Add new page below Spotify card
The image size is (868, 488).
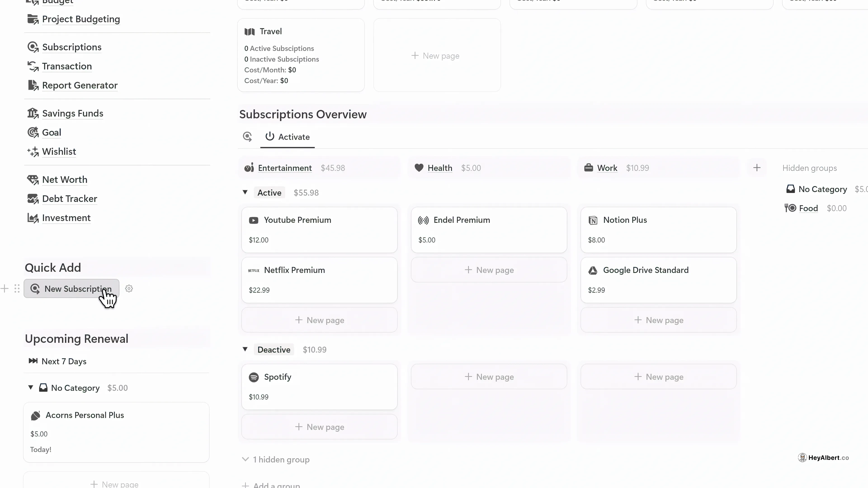click(319, 427)
